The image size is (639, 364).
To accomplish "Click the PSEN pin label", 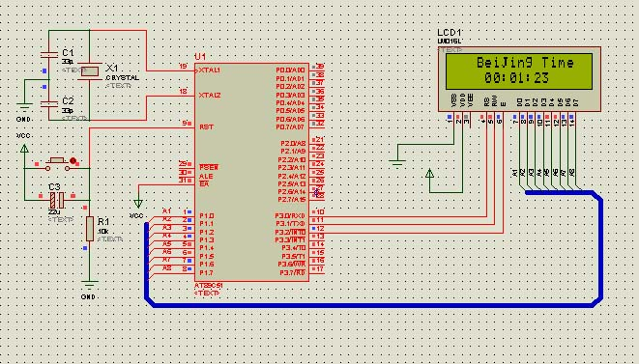I will pos(209,167).
